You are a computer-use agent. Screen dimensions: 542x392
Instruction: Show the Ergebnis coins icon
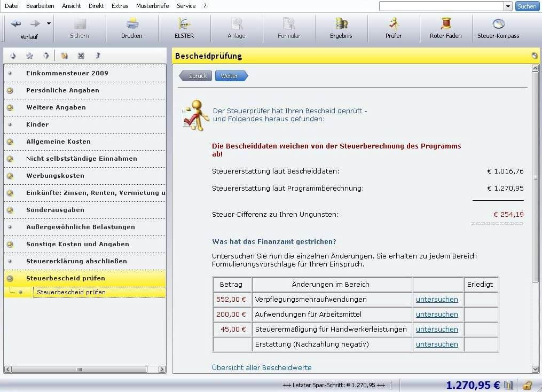(341, 24)
